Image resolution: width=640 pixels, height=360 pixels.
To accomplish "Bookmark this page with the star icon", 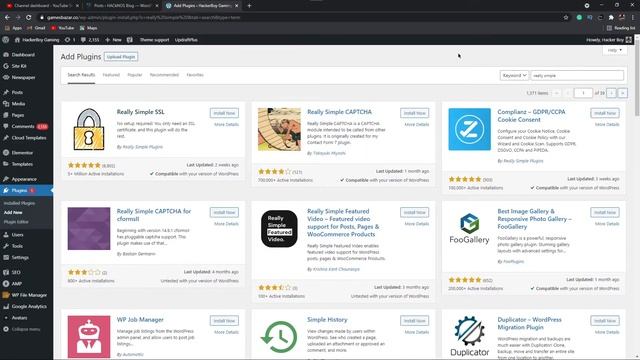I will pos(566,18).
